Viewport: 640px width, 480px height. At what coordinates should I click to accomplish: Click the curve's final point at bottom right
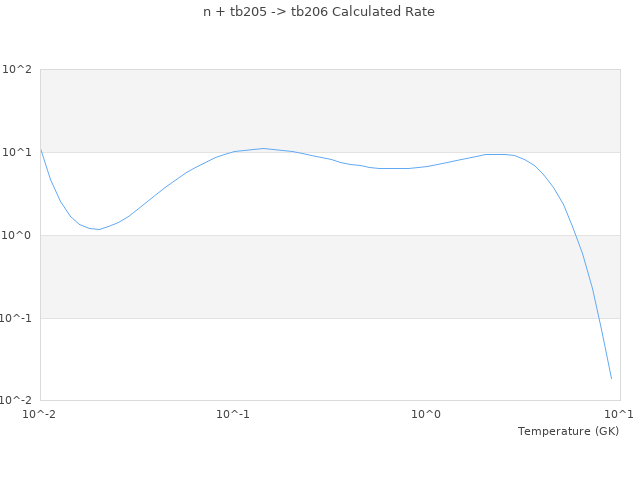pos(611,379)
